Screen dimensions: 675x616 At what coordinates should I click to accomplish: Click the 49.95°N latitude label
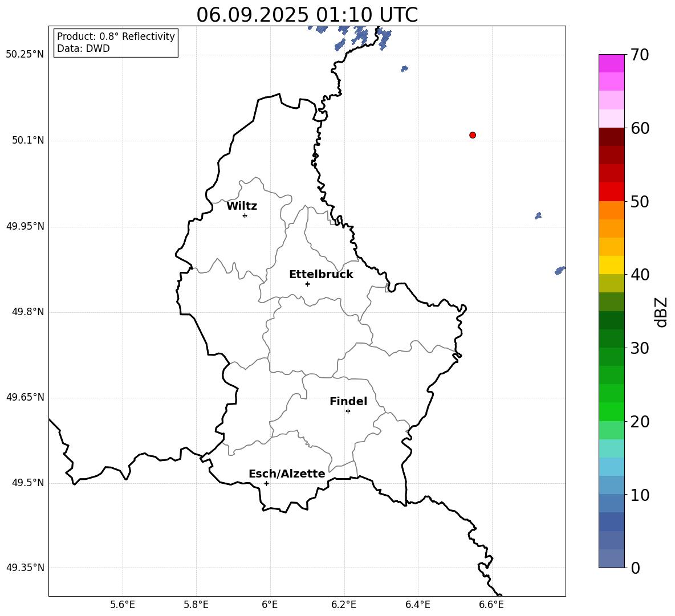[x=25, y=226]
